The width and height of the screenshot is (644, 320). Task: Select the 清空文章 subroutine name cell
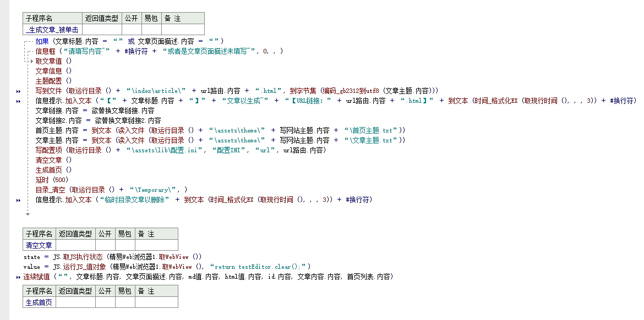tap(39, 245)
